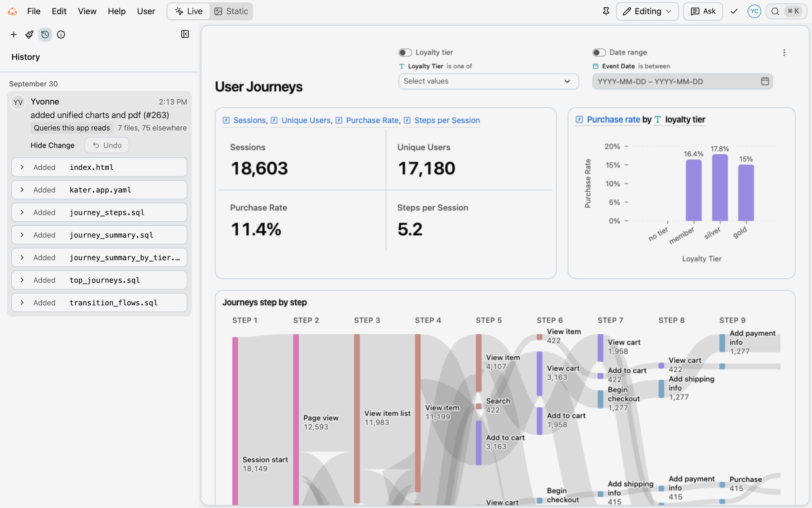Image resolution: width=812 pixels, height=508 pixels.
Task: Expand the index.html added file row
Action: click(x=99, y=167)
